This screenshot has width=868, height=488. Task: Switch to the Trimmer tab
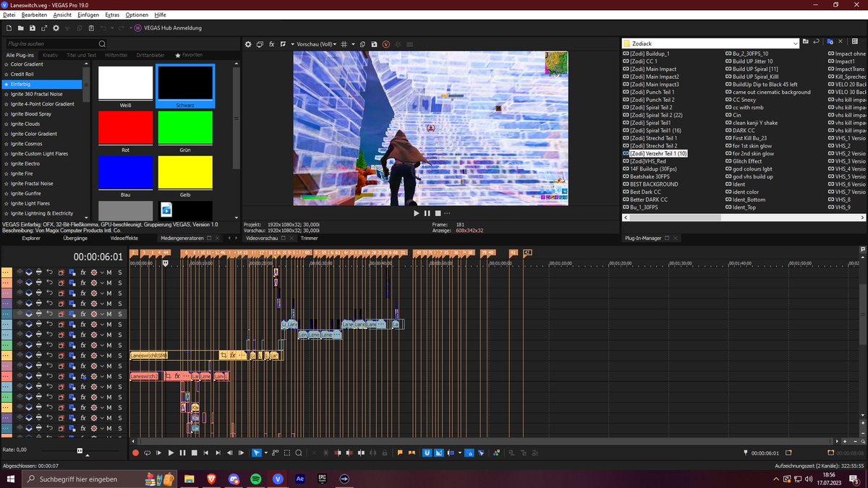click(309, 238)
